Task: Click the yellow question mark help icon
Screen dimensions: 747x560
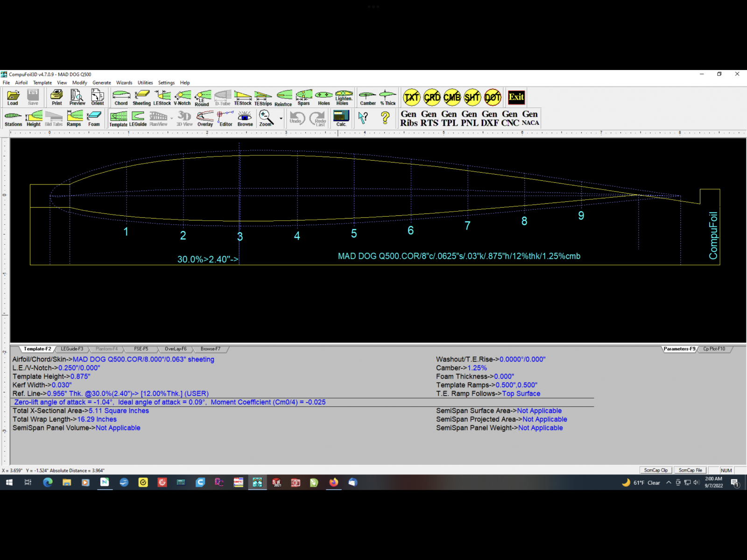Action: (385, 118)
